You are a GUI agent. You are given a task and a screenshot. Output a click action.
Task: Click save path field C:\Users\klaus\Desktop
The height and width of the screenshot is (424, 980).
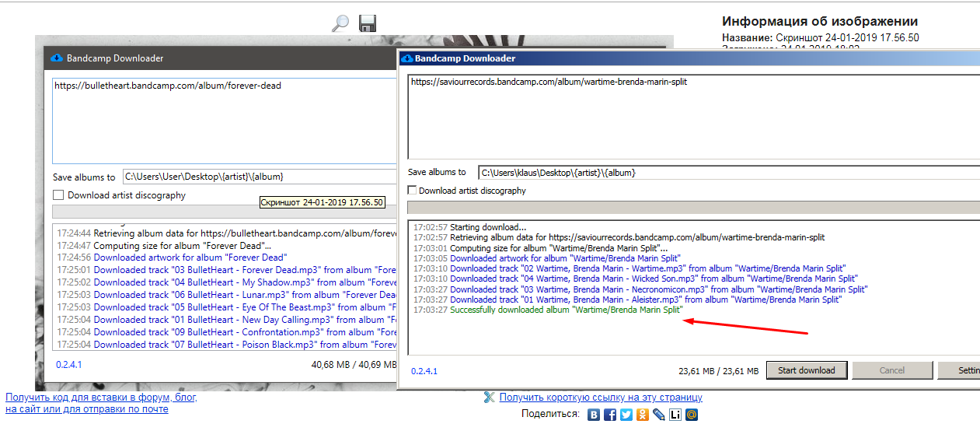728,173
